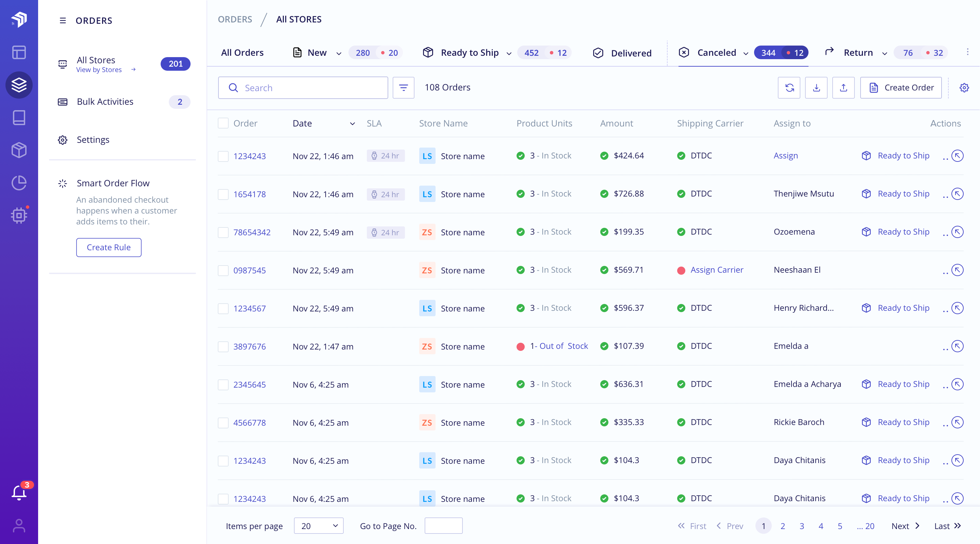The width and height of the screenshot is (980, 544).
Task: Click user profile icon in sidebar
Action: point(19,526)
